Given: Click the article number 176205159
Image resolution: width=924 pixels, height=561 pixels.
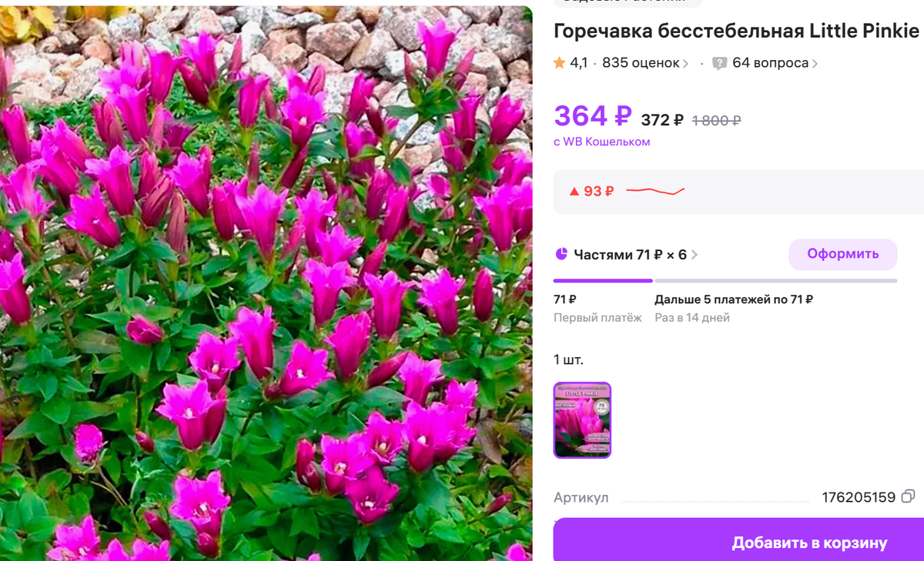Looking at the screenshot, I should click(x=859, y=497).
